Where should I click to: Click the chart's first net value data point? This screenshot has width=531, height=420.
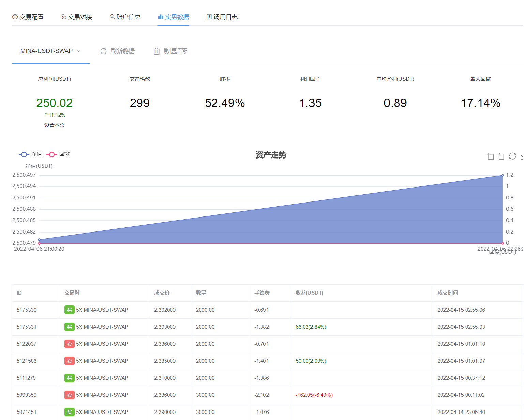coord(39,240)
